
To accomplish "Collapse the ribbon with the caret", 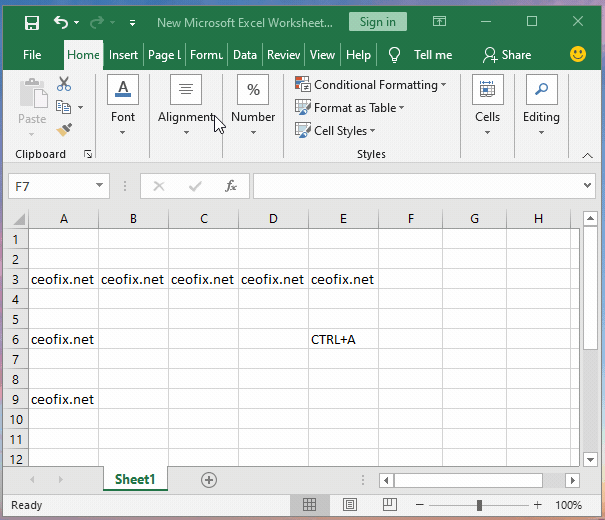I will coord(587,155).
